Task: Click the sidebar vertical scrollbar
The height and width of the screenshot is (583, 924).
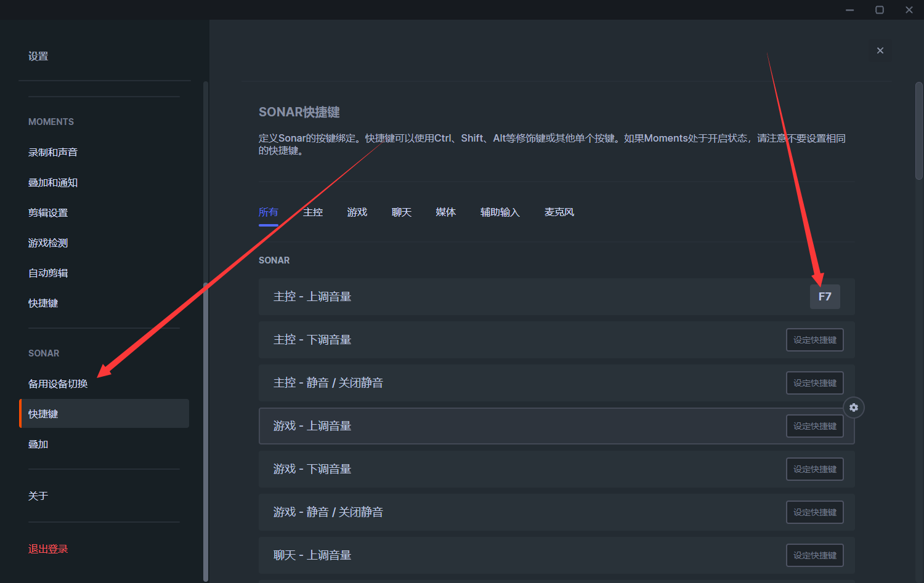Action: (206, 431)
